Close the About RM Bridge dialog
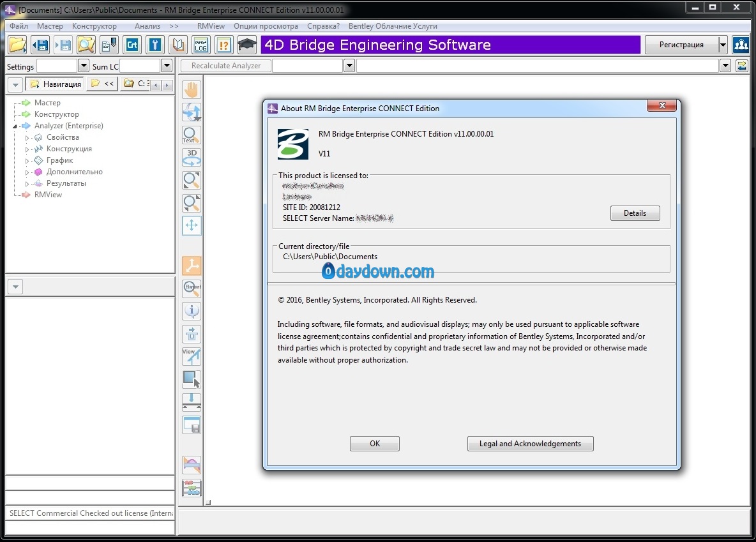 click(662, 105)
